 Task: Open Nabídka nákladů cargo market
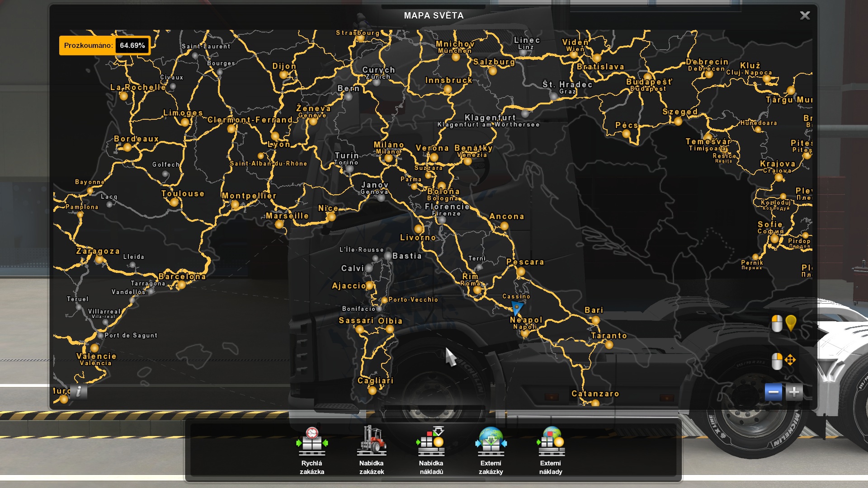click(x=431, y=449)
